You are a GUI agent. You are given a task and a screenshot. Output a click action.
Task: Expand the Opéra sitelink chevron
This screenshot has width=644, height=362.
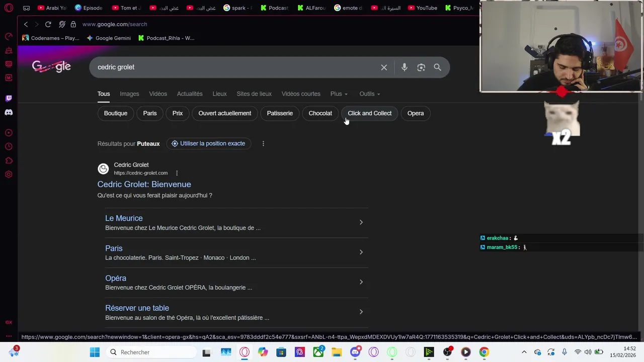click(x=361, y=282)
